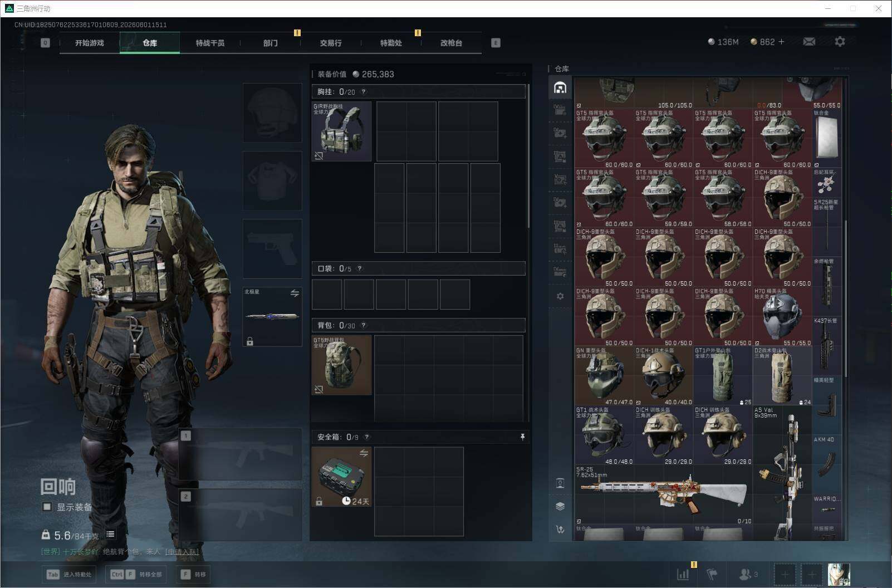Open the 特战干员 tab
This screenshot has height=588, width=892.
210,43
